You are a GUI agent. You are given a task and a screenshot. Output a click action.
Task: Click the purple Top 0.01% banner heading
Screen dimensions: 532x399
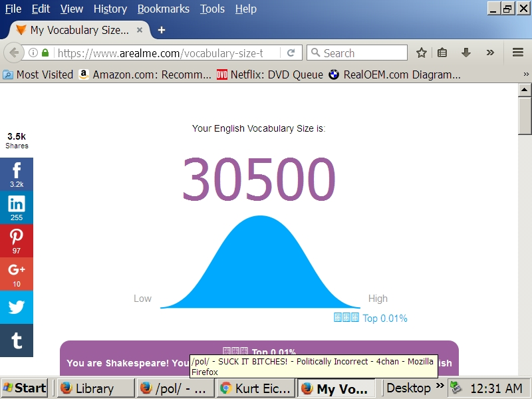point(259,352)
